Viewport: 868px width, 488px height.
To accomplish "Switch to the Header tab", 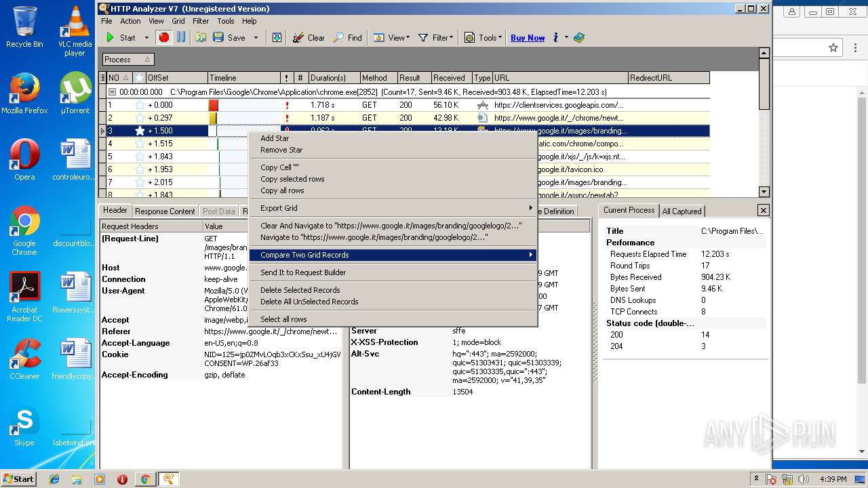I will pos(115,211).
